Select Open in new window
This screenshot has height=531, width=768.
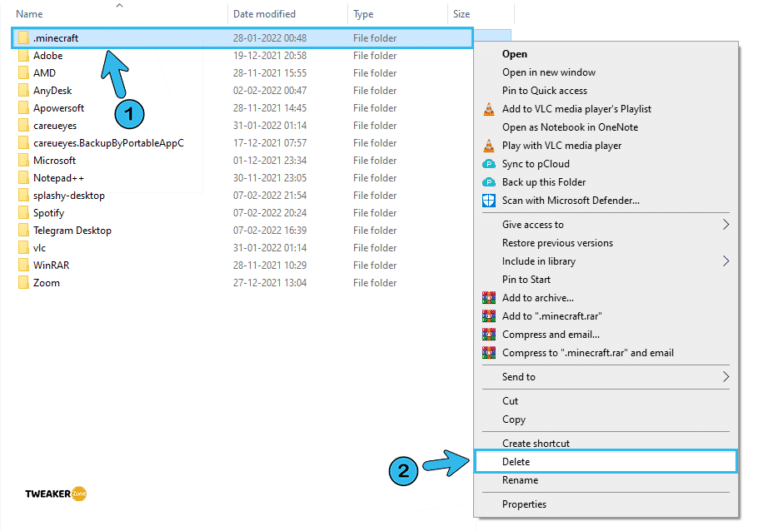549,73
